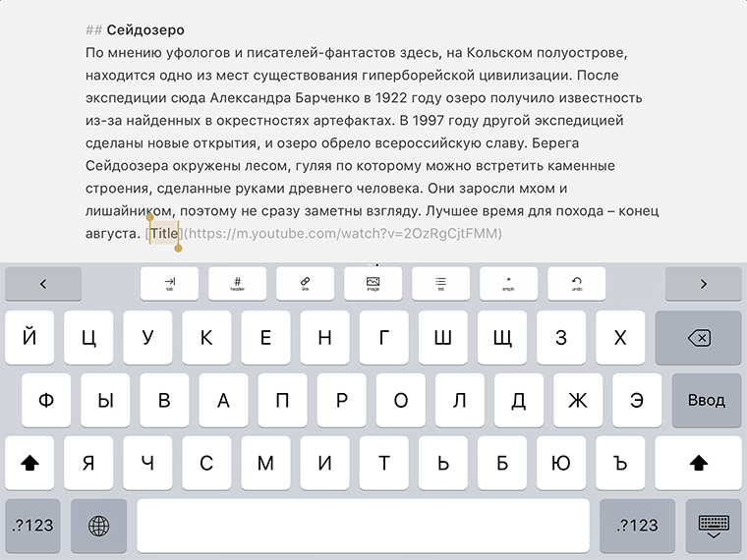Viewport: 747px width, 560px height.
Task: Tap the Ш key
Action: click(443, 338)
